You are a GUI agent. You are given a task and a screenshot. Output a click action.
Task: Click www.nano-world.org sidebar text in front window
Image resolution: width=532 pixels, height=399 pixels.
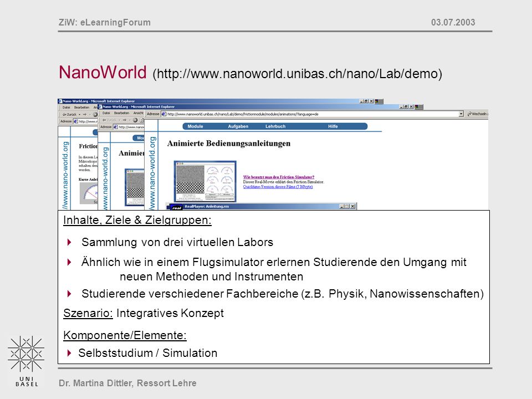(152, 173)
